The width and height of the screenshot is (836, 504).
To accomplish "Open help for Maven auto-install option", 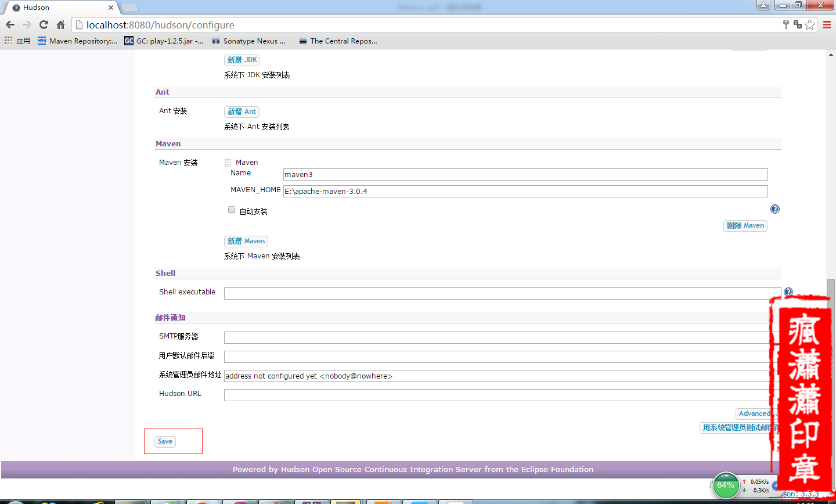I will point(775,209).
